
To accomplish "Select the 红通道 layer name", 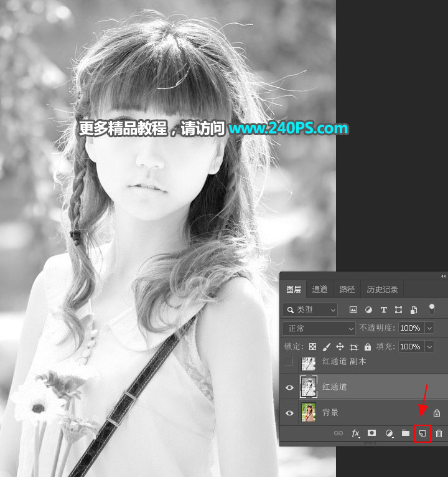I will [334, 387].
